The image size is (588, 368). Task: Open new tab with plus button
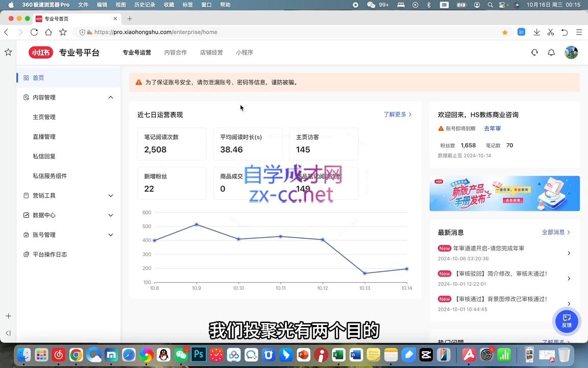point(130,18)
